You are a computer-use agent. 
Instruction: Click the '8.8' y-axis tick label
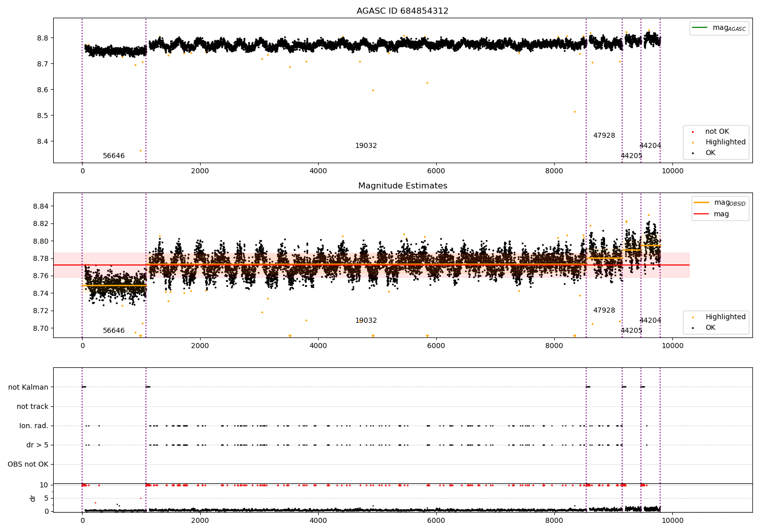pyautogui.click(x=43, y=38)
